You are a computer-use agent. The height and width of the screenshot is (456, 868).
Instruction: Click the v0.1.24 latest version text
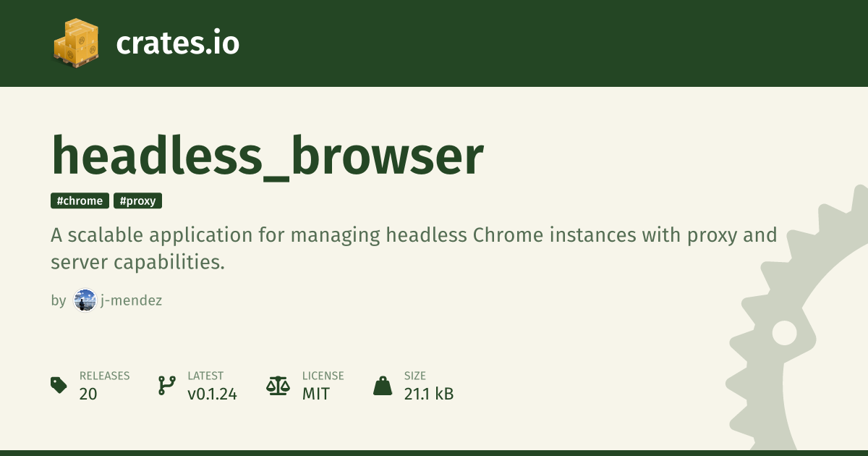click(212, 394)
